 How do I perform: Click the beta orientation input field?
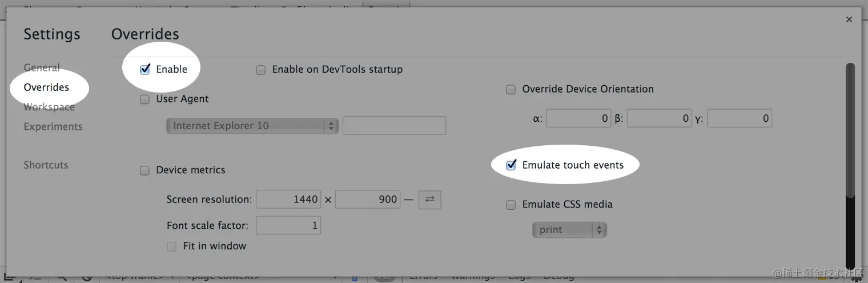[659, 119]
